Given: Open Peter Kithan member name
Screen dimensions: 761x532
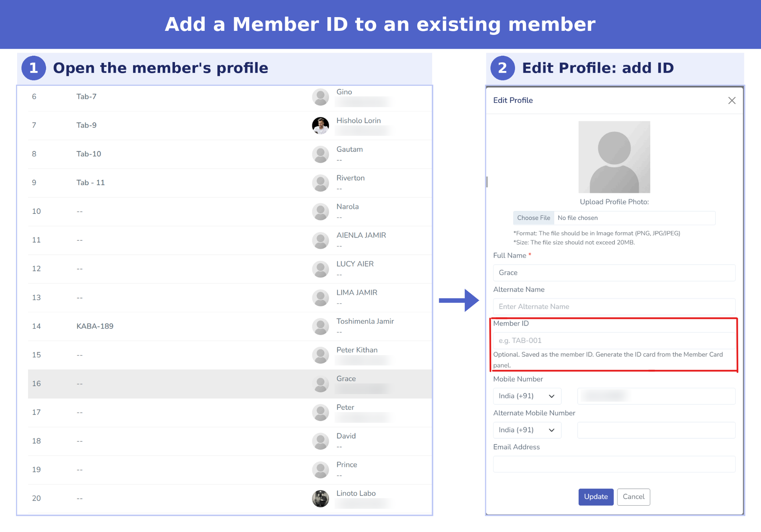Looking at the screenshot, I should pos(357,350).
